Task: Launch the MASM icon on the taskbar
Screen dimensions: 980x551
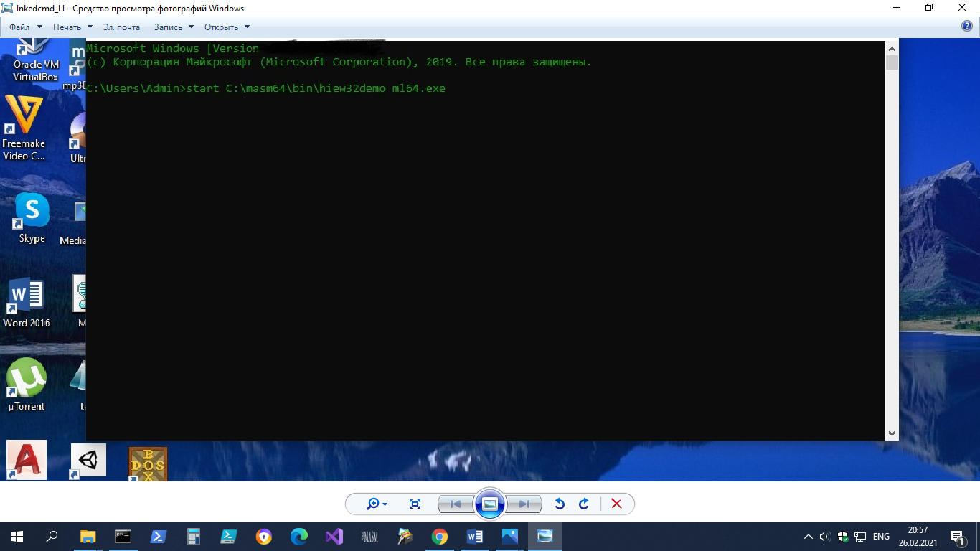Action: pyautogui.click(x=369, y=536)
